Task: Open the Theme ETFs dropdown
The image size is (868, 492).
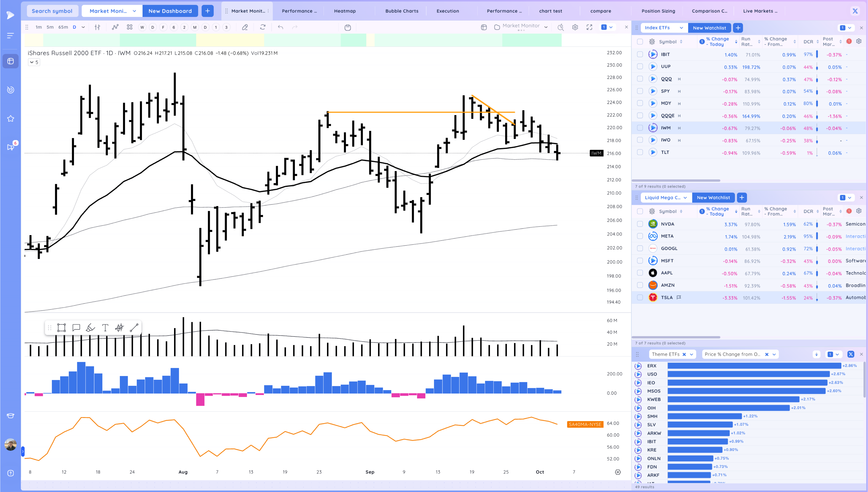Action: (691, 354)
